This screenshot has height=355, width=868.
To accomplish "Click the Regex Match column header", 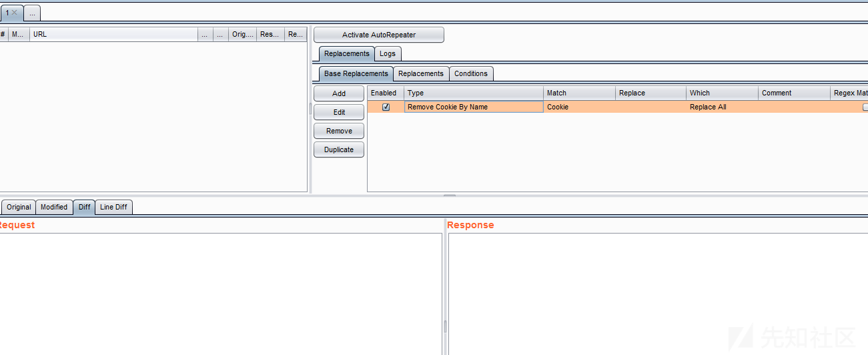I will [849, 93].
